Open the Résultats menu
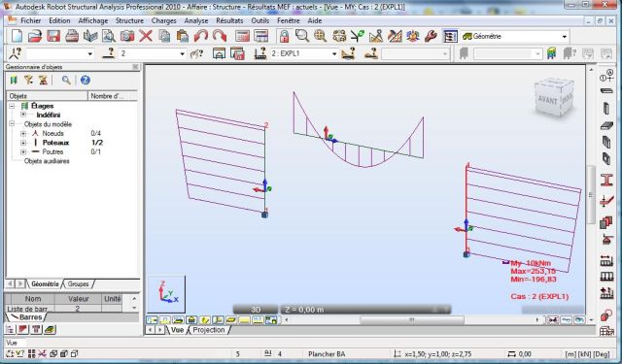The height and width of the screenshot is (364, 622). coord(229,20)
